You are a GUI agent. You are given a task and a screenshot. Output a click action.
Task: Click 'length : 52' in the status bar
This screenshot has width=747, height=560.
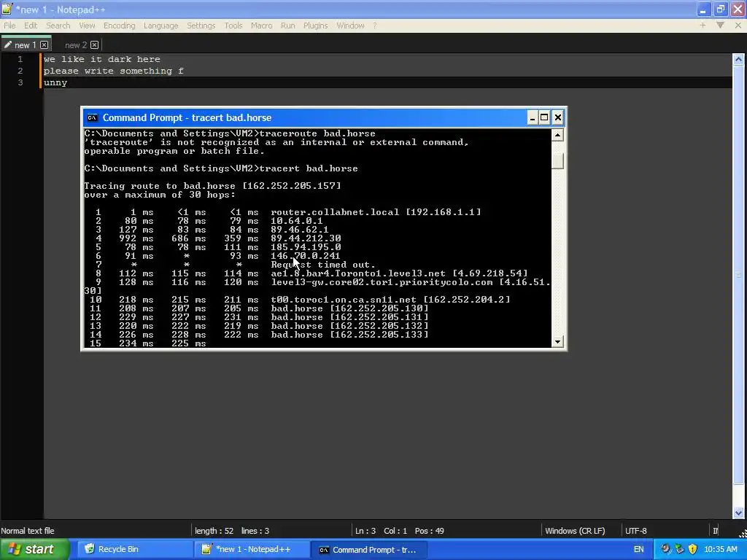(214, 531)
